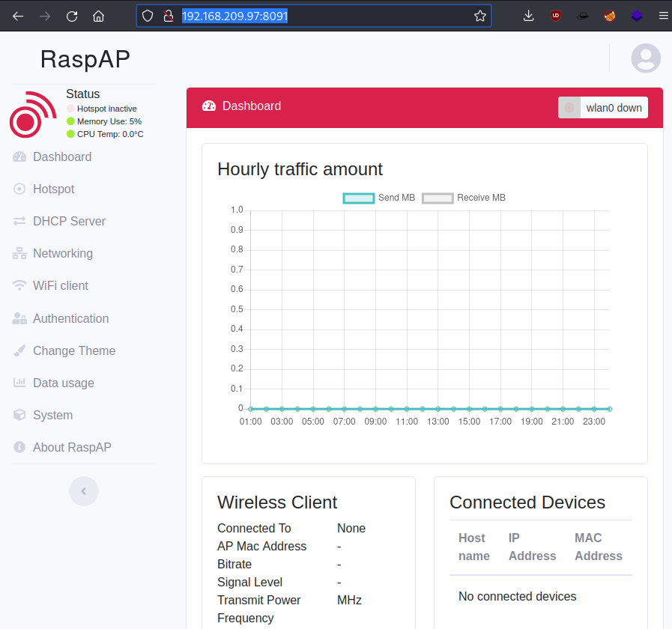Open the Authentication menu item
The image size is (672, 629).
pos(70,319)
